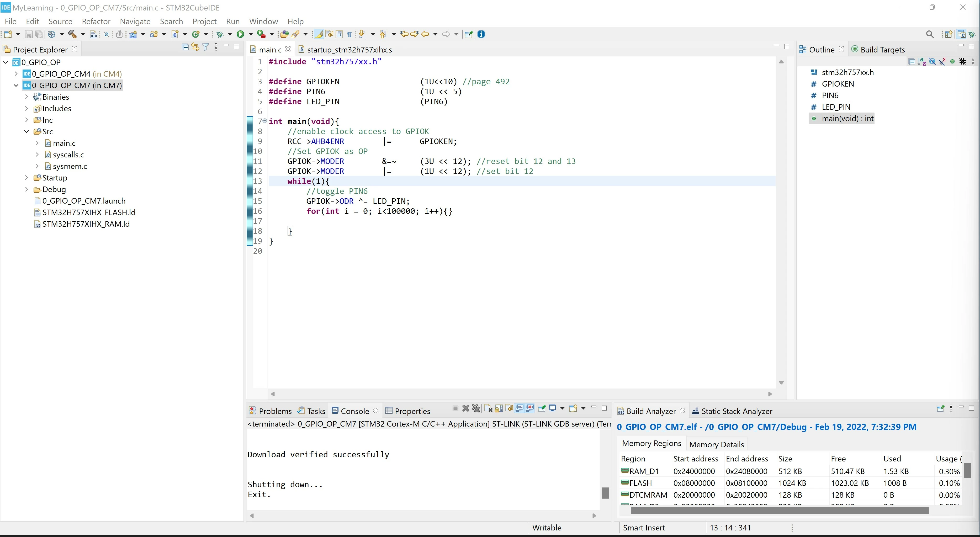Switch to the Build Targets tab

tap(878, 49)
